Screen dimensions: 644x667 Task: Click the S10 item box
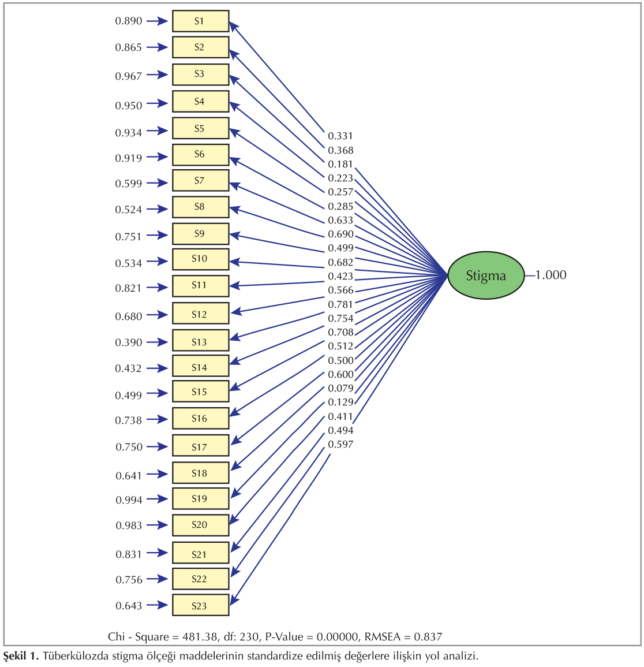tap(200, 259)
